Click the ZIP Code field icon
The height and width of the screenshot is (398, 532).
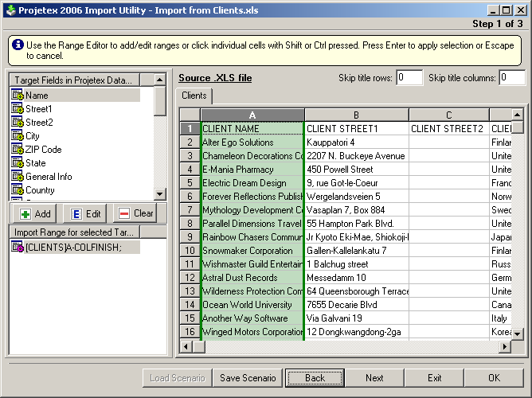[17, 150]
